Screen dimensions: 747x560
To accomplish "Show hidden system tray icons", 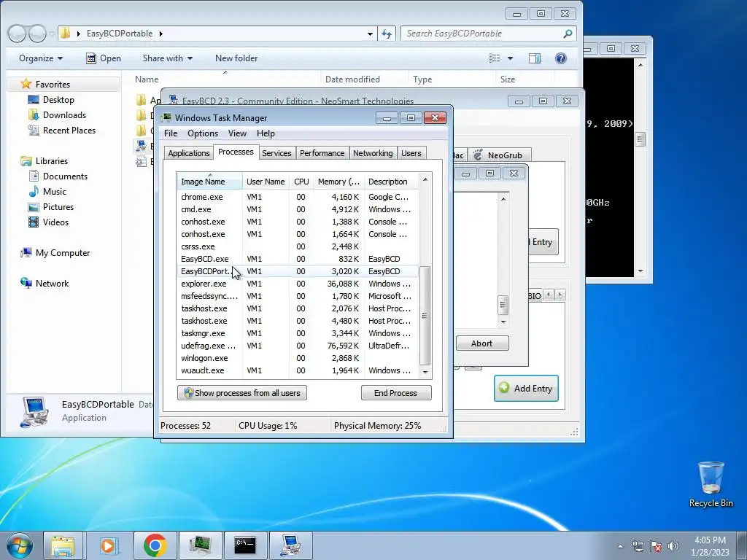I will (620, 546).
